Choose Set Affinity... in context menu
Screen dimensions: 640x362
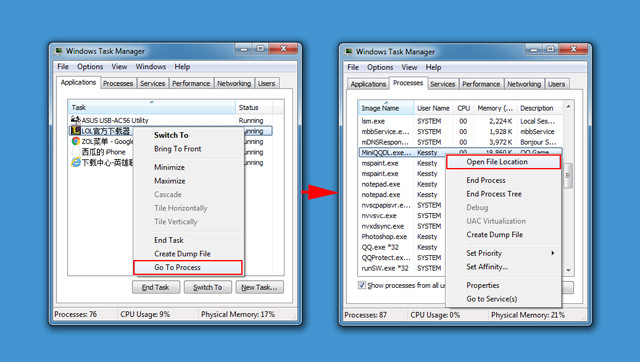503,267
